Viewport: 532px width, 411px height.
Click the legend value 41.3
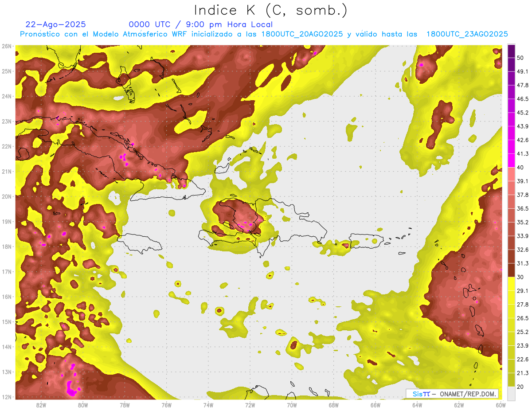(523, 154)
